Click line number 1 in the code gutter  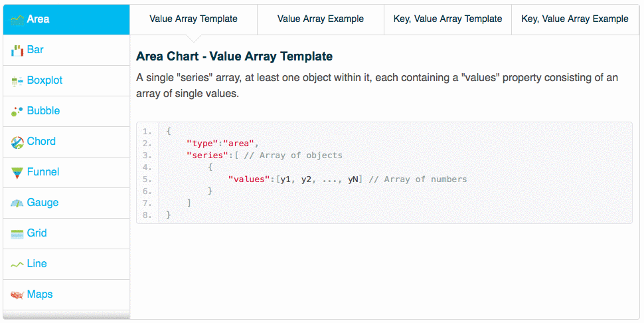[x=147, y=132]
